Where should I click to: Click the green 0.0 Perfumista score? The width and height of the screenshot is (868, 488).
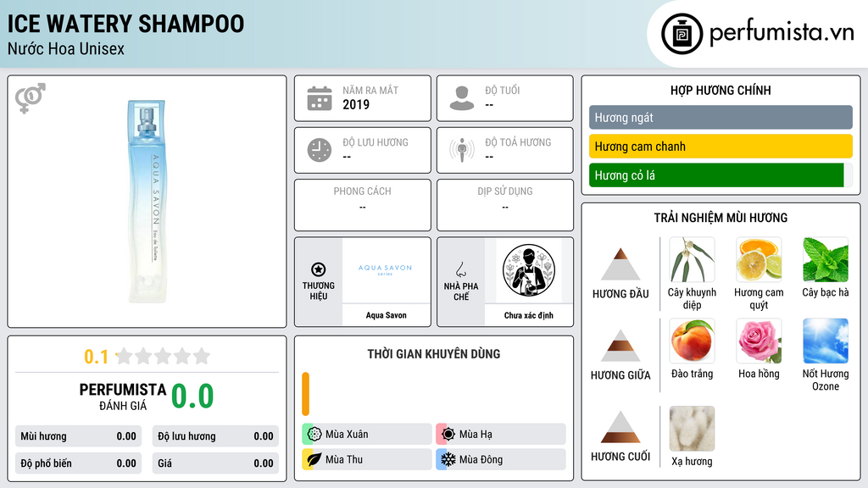pos(192,396)
